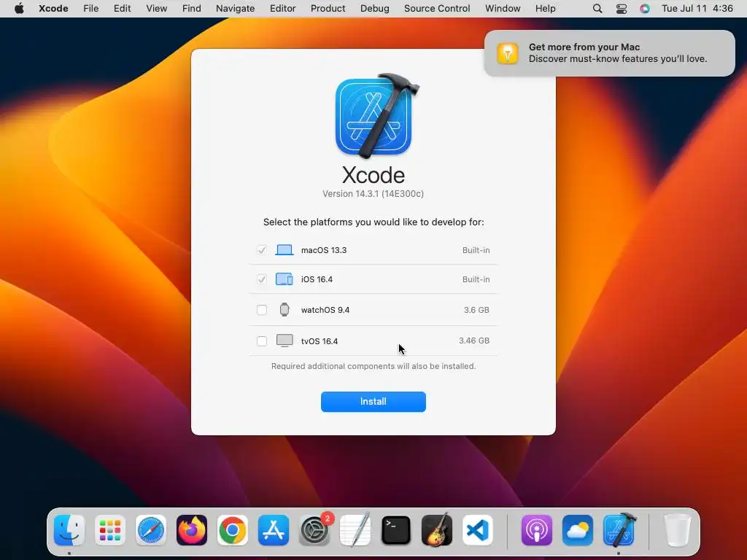Launch Firefox from the Dock
Image resolution: width=747 pixels, height=560 pixels.
192,530
